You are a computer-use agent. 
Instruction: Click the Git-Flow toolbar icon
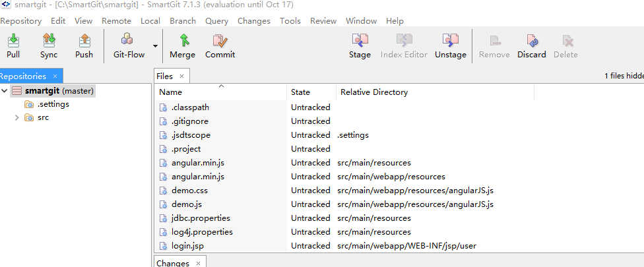coord(127,40)
